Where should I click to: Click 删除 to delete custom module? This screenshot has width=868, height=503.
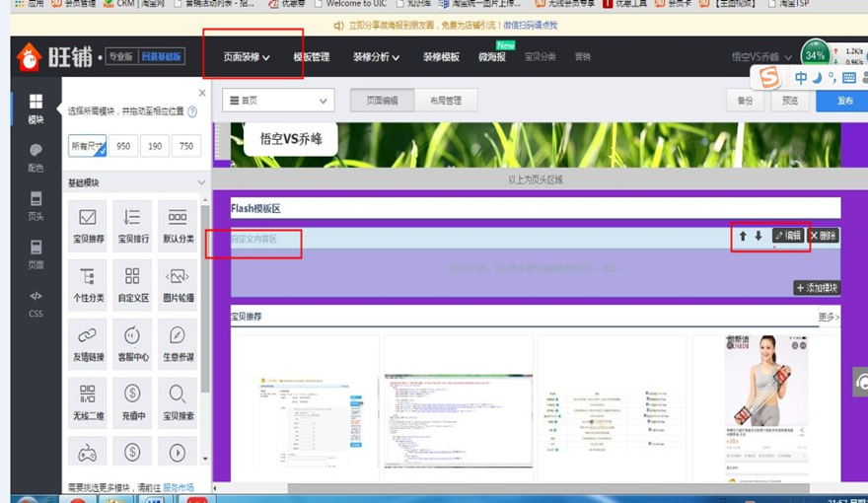[x=824, y=236]
